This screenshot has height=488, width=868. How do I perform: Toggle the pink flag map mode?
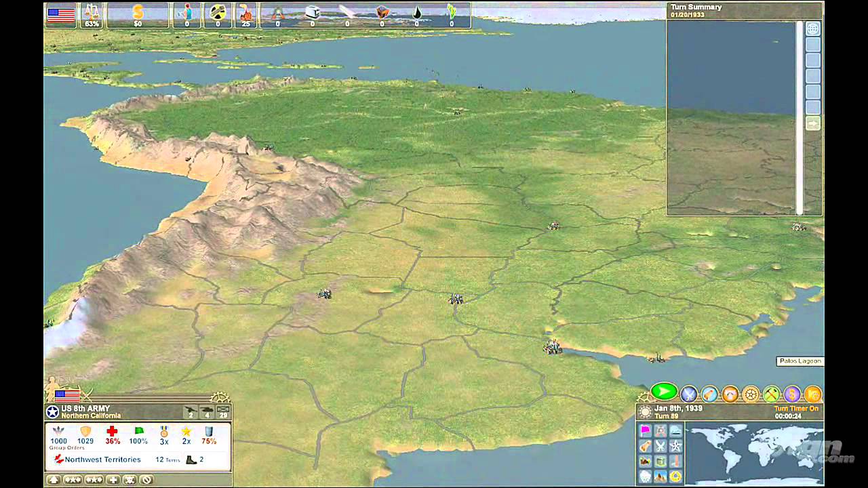pyautogui.click(x=645, y=431)
